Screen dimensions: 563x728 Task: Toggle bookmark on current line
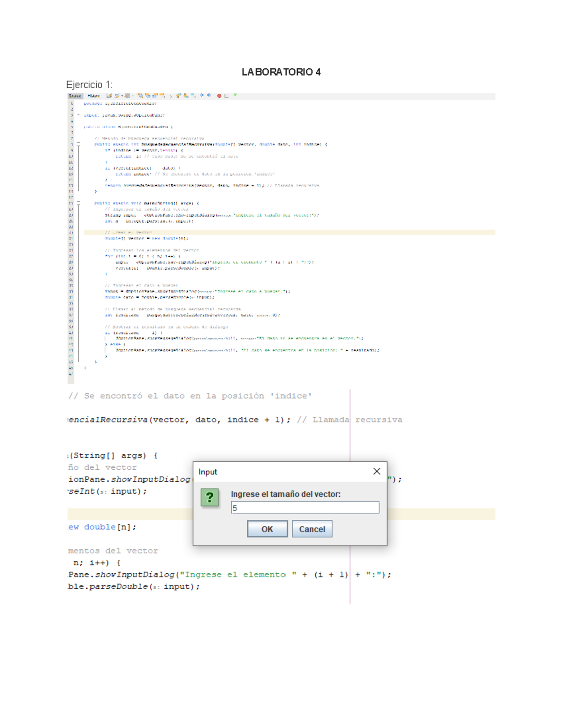[x=193, y=96]
